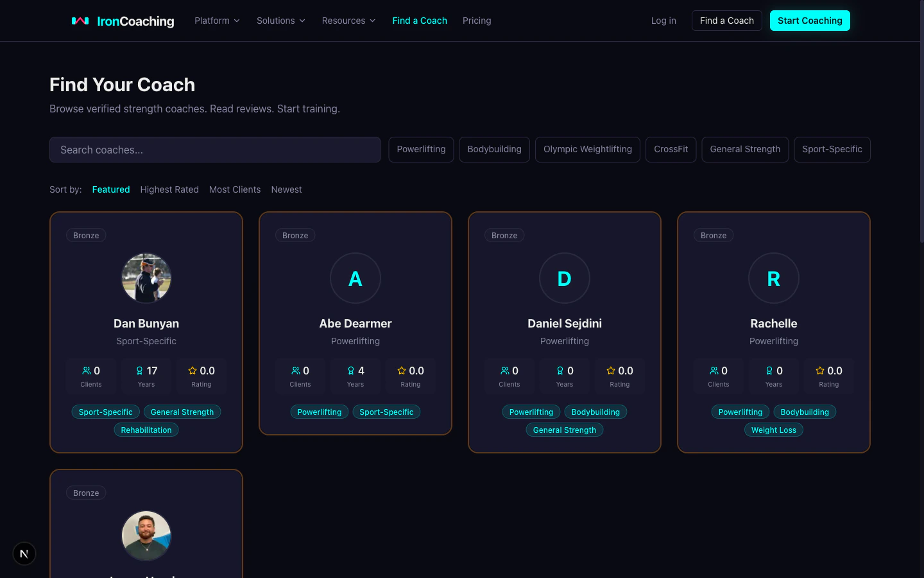Viewport: 924px width, 578px height.
Task: Click the IronCoaching logo icon
Action: coord(80,21)
